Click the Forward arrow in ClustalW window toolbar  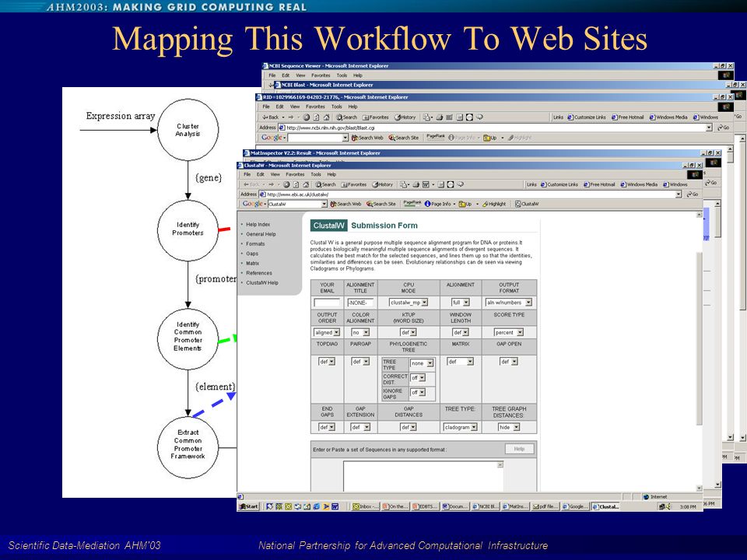pos(271,184)
